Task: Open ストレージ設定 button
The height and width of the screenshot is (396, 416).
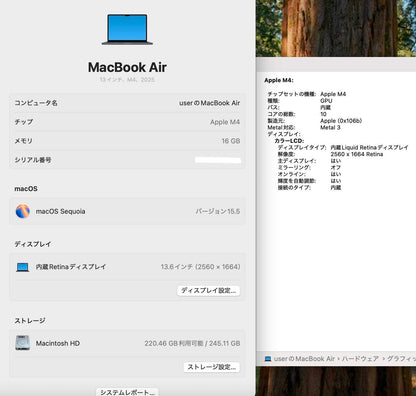Action: coord(211,367)
